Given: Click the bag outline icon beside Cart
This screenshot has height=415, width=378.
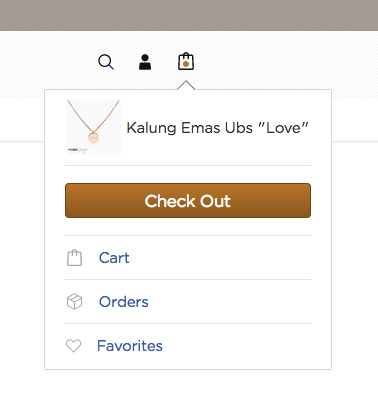Looking at the screenshot, I should tap(74, 258).
